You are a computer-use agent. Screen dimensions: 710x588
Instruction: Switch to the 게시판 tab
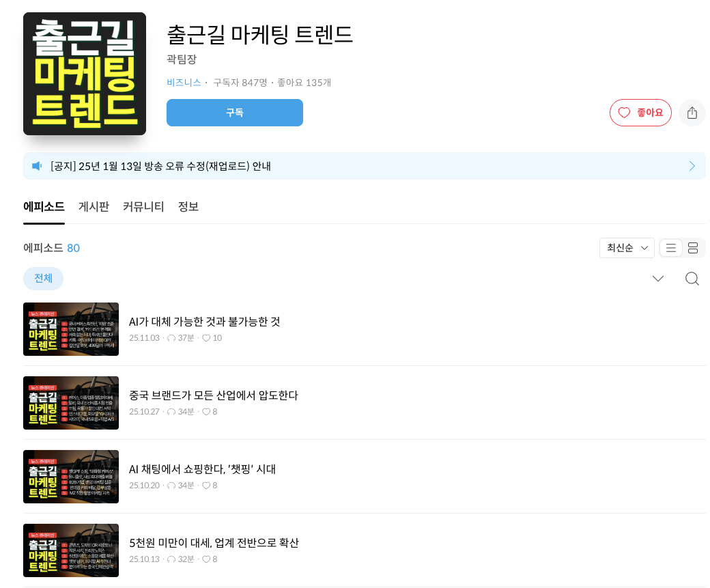[x=94, y=206]
